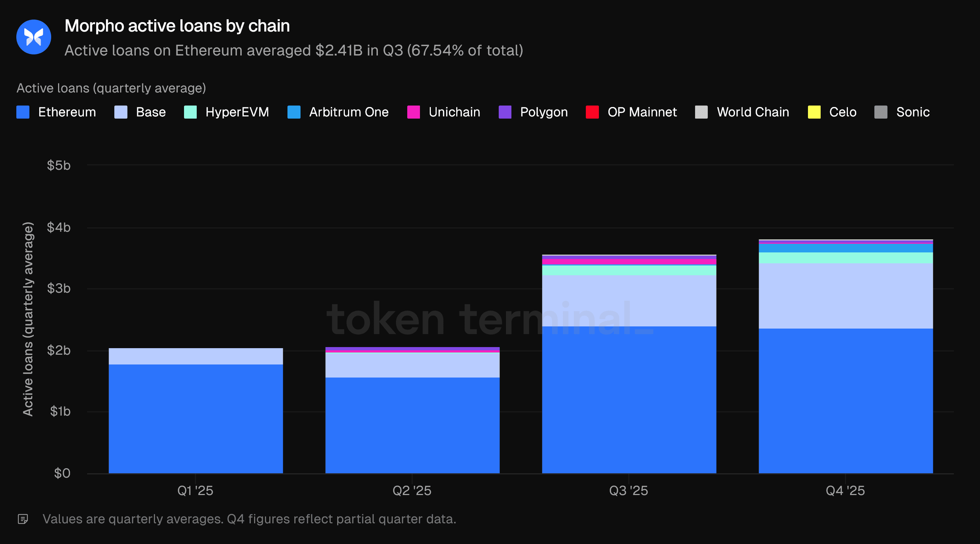Toggle OP Mainnet red legend swatch

tap(592, 112)
